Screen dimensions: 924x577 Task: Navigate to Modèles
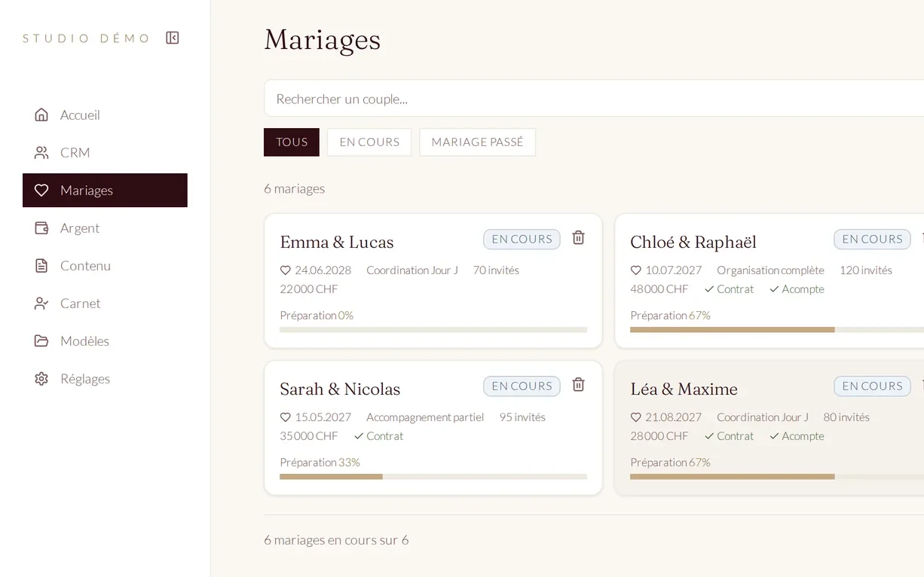coord(105,340)
